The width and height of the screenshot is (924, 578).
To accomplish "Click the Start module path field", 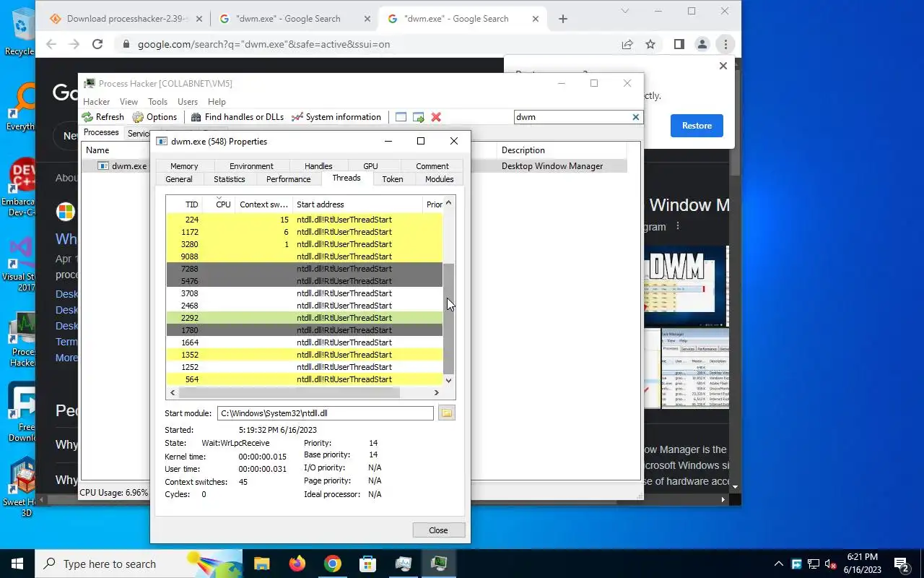I will tap(325, 413).
